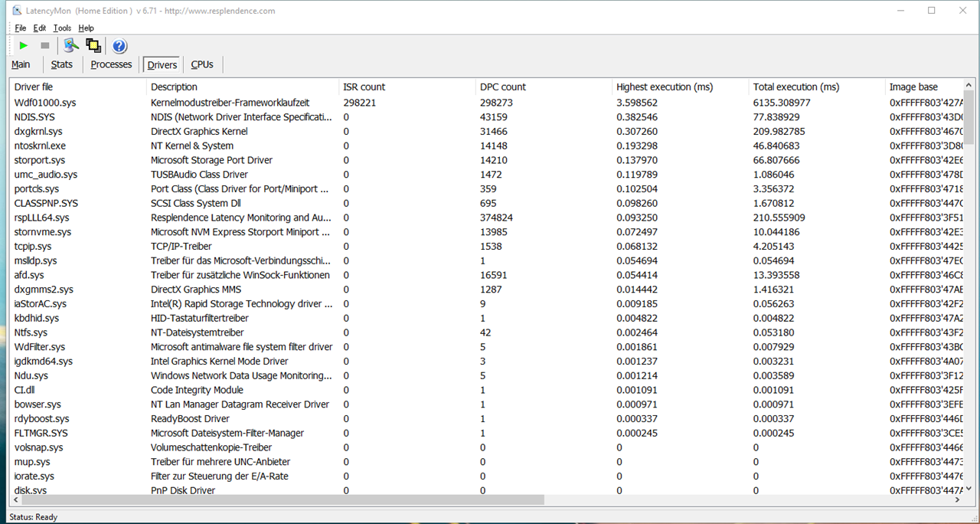This screenshot has width=980, height=524.
Task: Select the tcpip.sys driver row
Action: coord(485,246)
